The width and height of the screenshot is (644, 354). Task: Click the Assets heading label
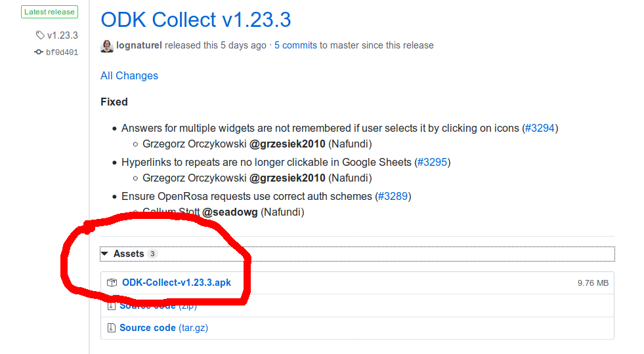tap(129, 254)
